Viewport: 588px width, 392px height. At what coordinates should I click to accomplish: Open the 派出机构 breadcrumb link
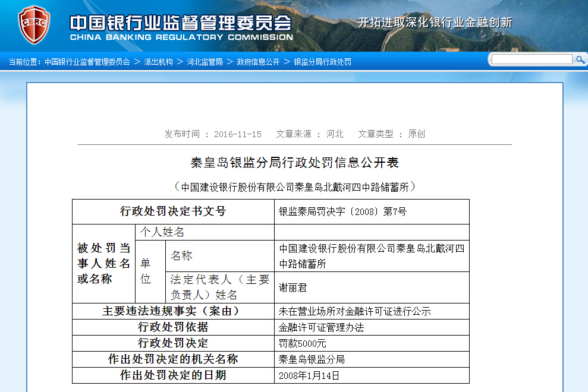click(159, 62)
